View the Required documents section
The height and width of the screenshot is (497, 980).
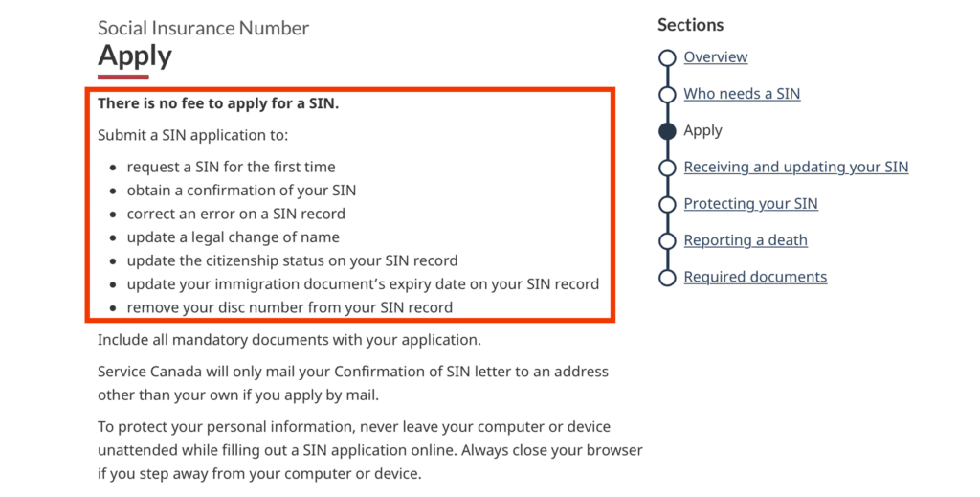click(x=755, y=278)
